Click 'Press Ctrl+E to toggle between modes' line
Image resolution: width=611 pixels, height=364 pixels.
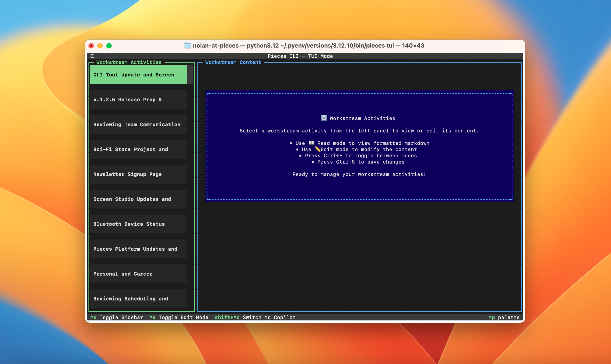(x=358, y=156)
